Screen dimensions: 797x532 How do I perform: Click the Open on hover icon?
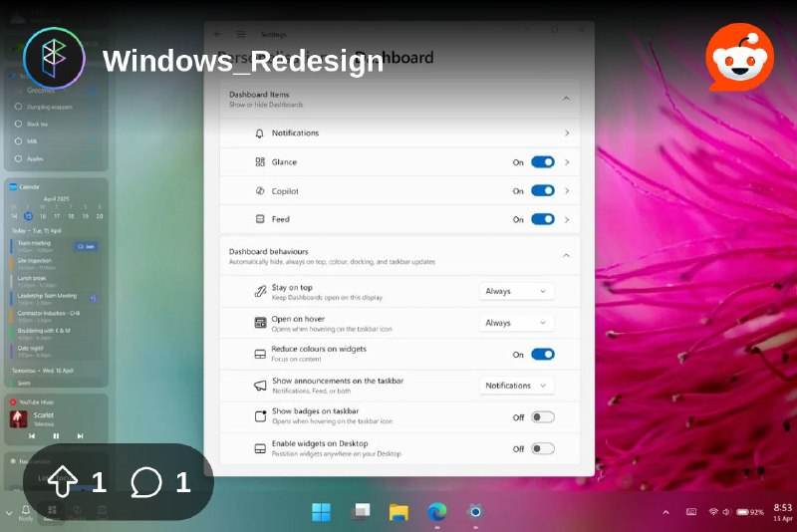point(260,323)
